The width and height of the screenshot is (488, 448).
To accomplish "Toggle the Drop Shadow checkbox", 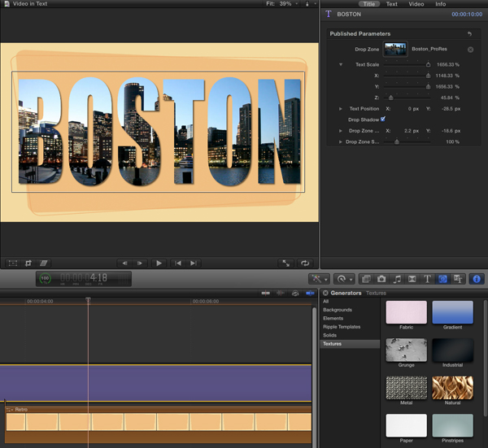I will coord(383,120).
